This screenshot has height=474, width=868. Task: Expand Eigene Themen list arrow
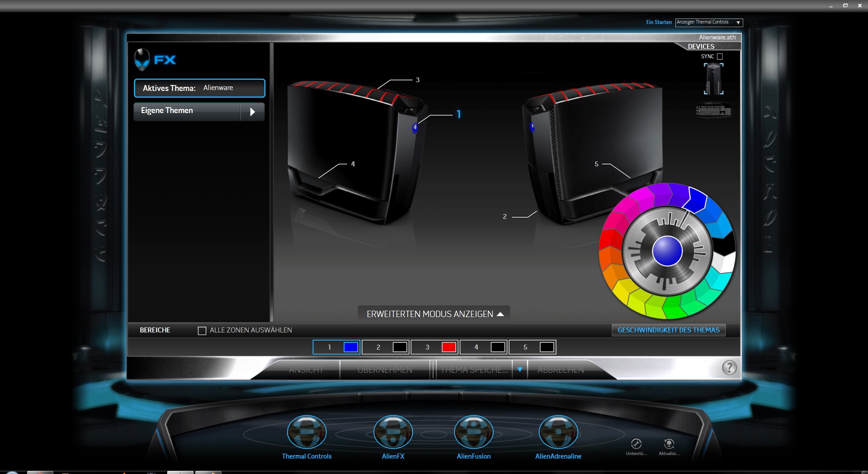click(x=252, y=111)
